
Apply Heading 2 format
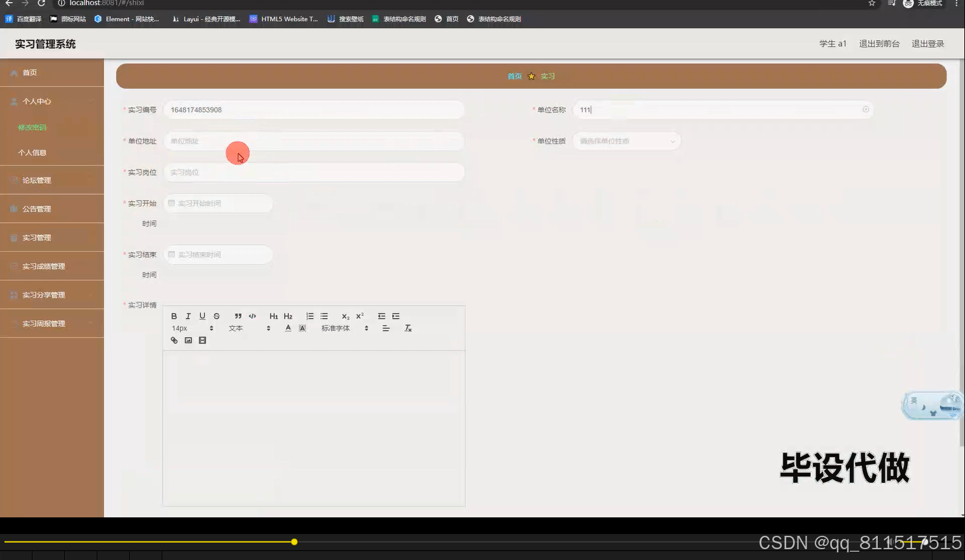[x=288, y=316]
